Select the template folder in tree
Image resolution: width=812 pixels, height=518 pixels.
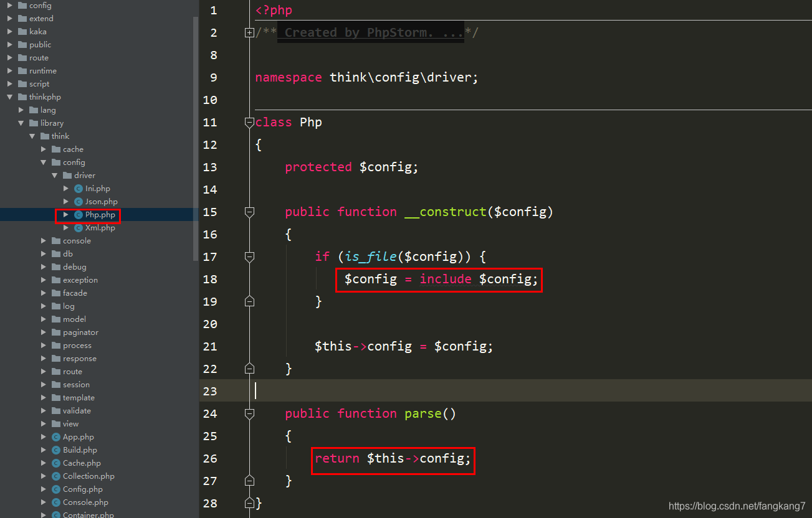point(79,398)
